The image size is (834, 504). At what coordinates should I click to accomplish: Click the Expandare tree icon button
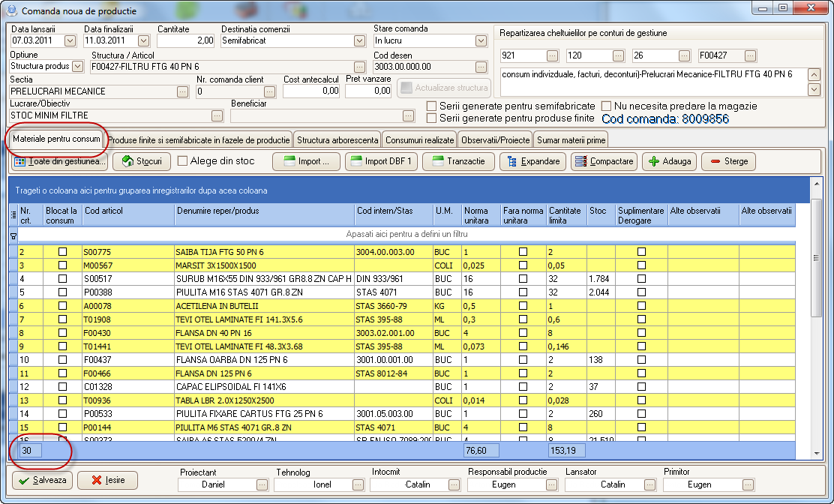tap(512, 161)
